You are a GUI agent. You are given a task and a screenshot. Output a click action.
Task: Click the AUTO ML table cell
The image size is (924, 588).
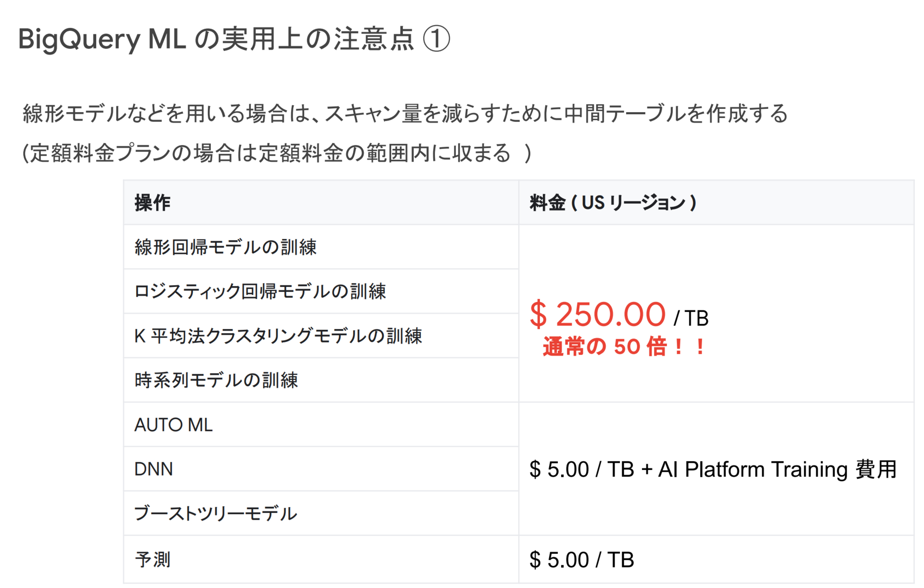tap(321, 424)
